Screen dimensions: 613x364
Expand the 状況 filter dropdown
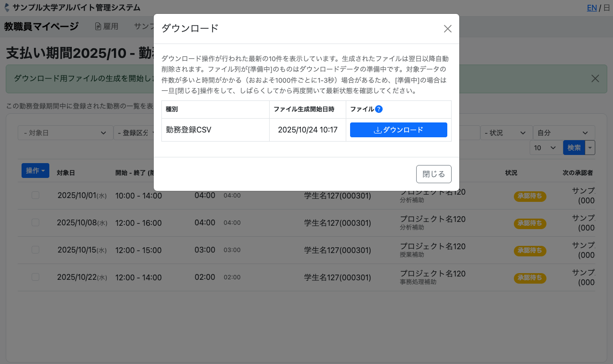(506, 133)
